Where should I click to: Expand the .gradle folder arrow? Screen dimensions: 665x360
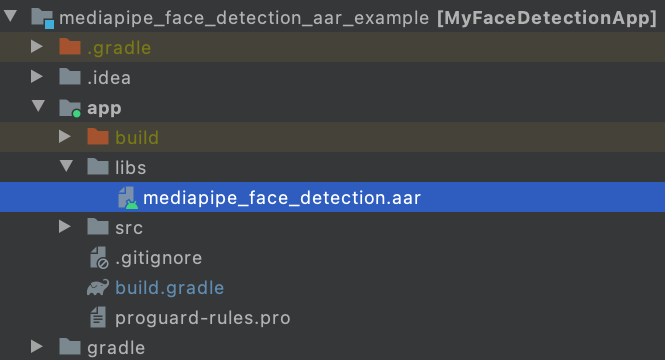[37, 47]
